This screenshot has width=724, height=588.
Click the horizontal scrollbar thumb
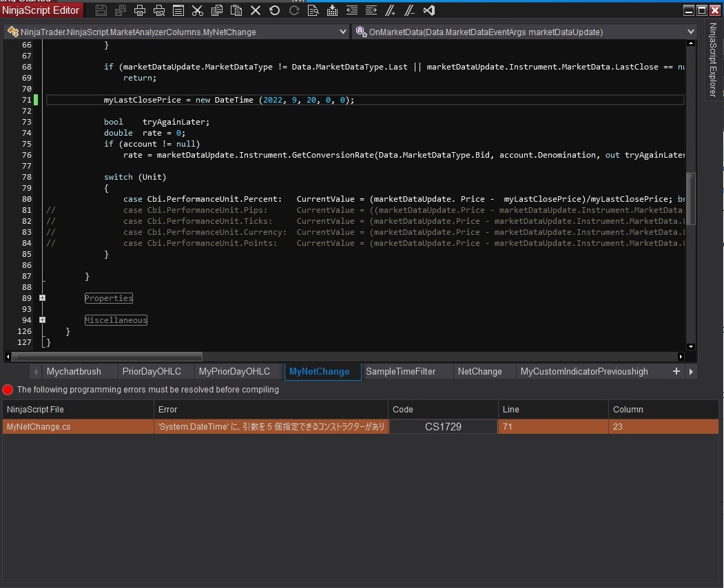(x=107, y=357)
